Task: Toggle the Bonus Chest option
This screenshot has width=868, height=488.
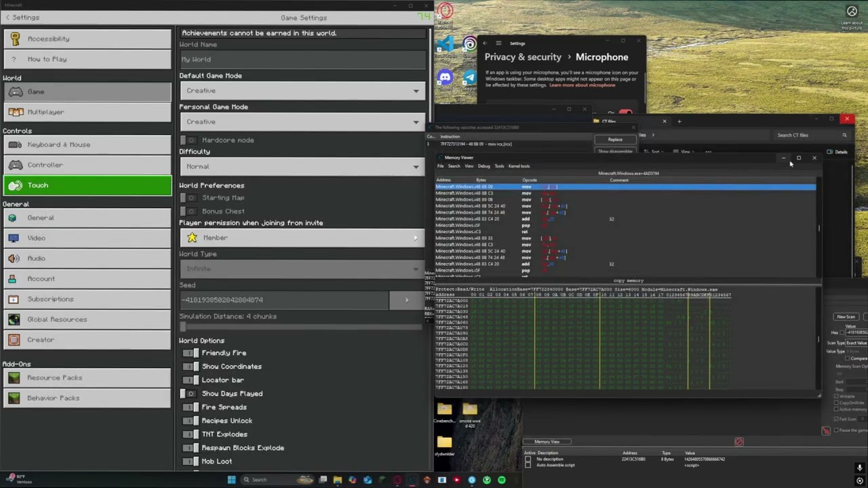Action: 189,211
